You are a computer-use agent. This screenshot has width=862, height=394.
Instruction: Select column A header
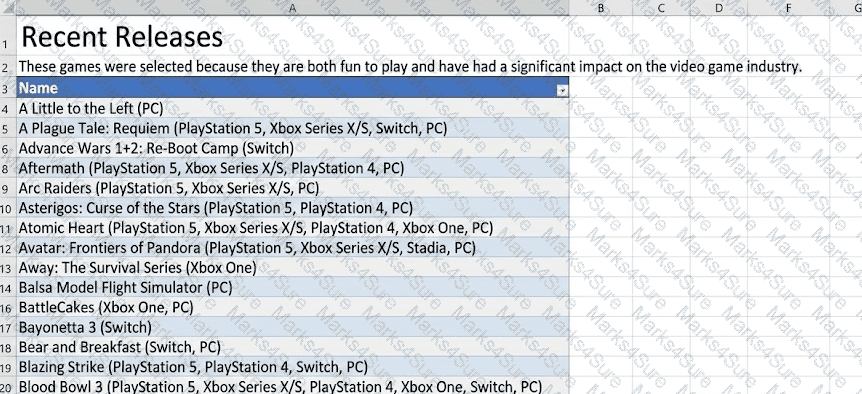point(292,8)
